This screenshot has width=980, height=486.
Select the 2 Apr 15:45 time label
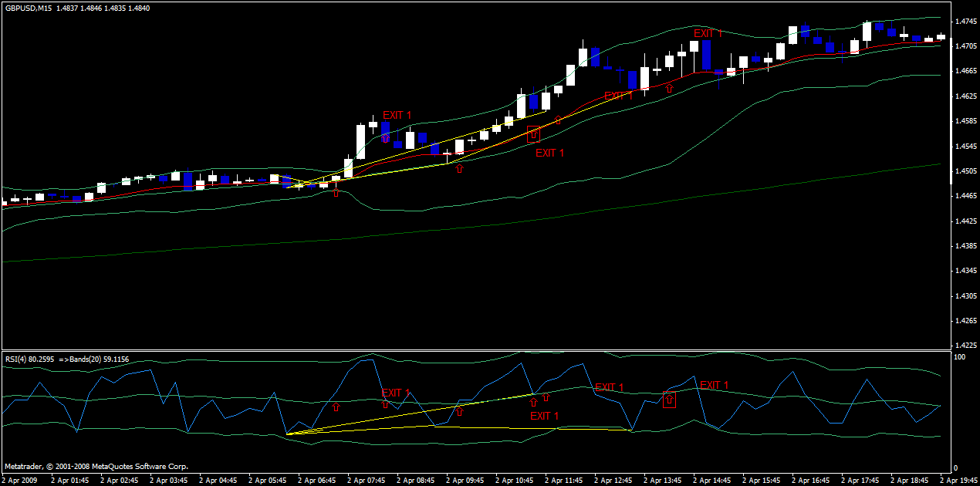762,480
